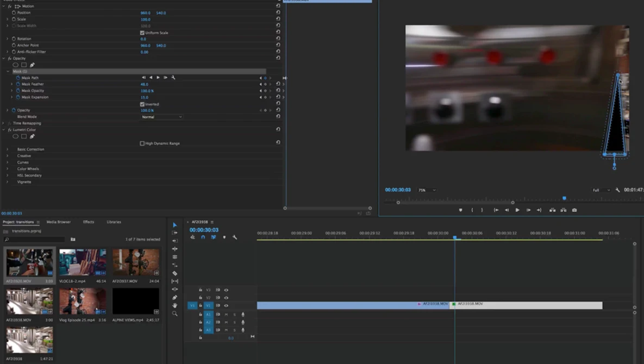Solo audio track A2
The width and height of the screenshot is (644, 364).
[x=235, y=323]
